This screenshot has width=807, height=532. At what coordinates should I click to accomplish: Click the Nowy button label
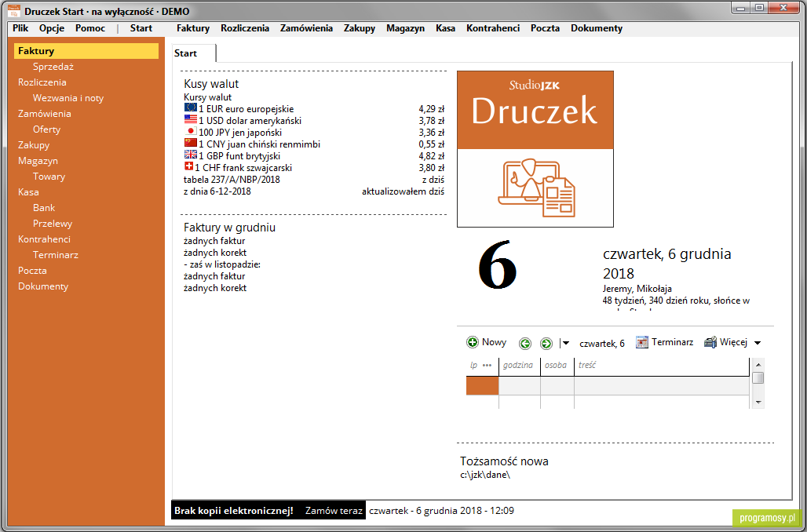tap(494, 342)
